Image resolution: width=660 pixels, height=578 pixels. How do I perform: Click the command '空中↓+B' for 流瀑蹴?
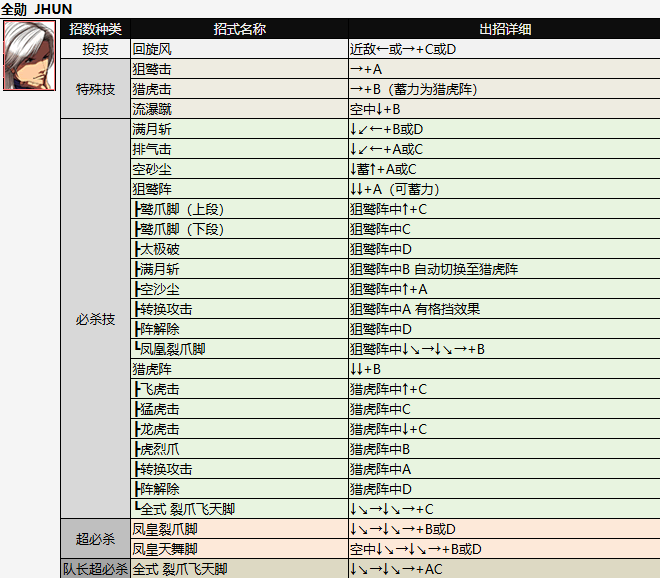(375, 109)
